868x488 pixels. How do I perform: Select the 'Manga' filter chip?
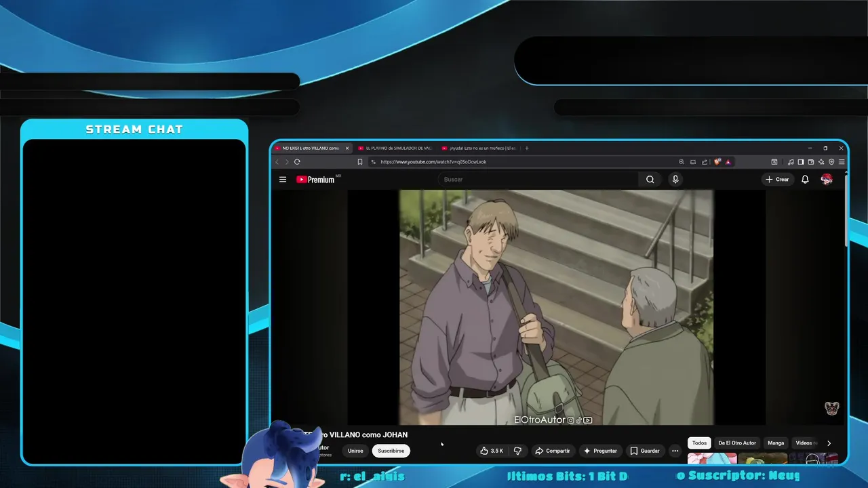pyautogui.click(x=776, y=443)
